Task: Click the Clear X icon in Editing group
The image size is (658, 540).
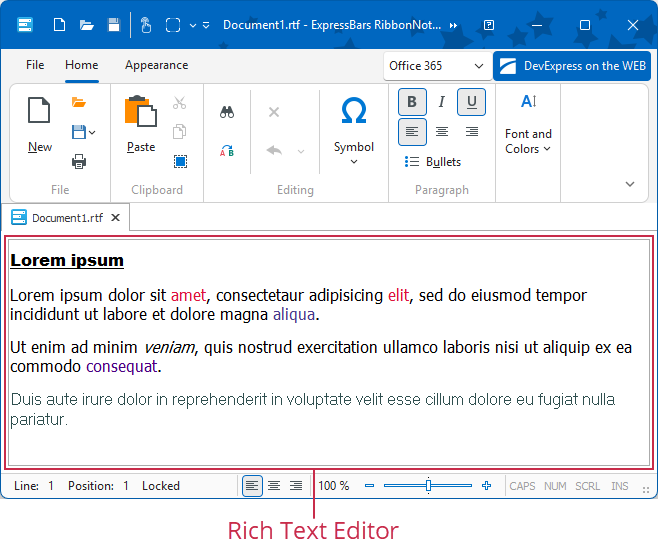Action: (x=274, y=112)
